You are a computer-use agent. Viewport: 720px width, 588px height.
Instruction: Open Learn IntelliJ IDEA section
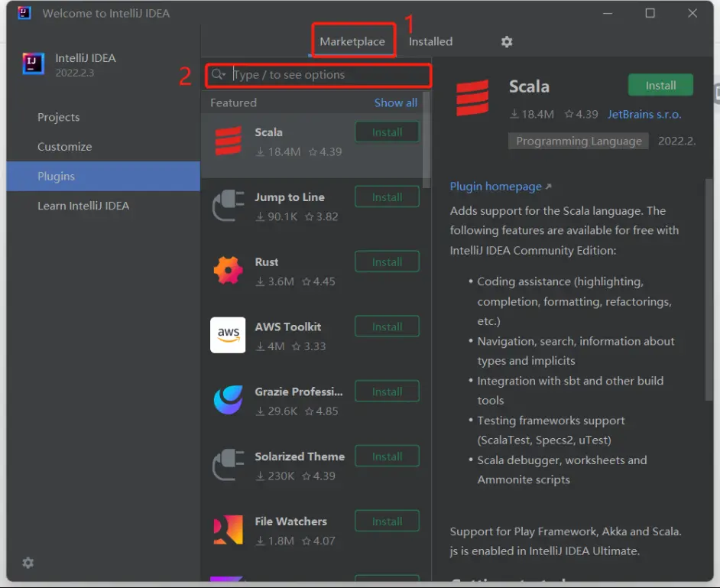coord(103,206)
